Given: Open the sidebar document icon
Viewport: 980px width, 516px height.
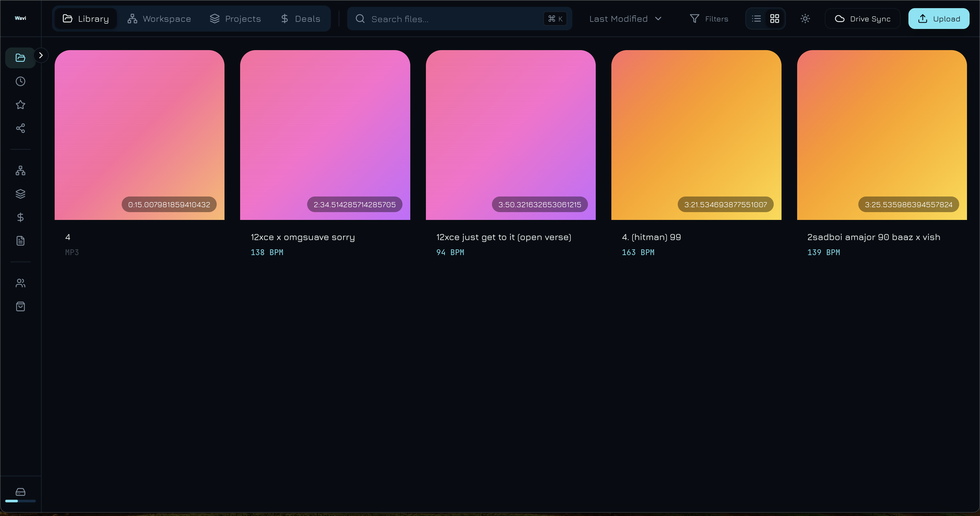Looking at the screenshot, I should click(x=20, y=241).
